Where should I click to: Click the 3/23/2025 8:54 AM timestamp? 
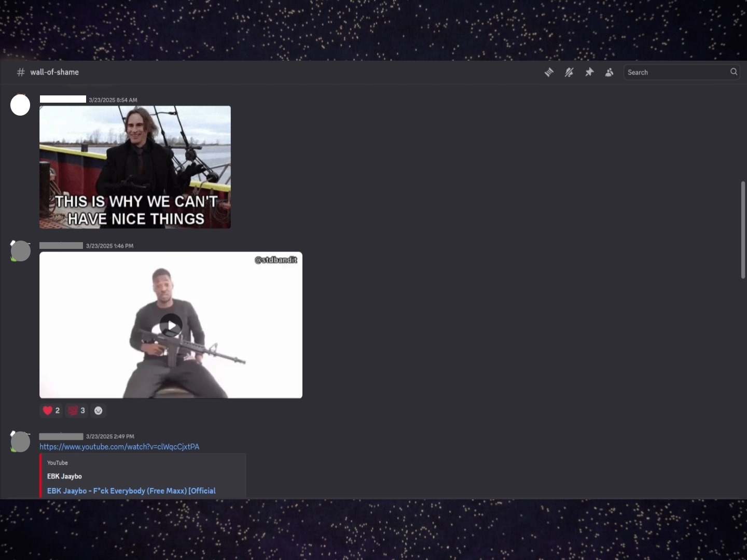coord(113,100)
